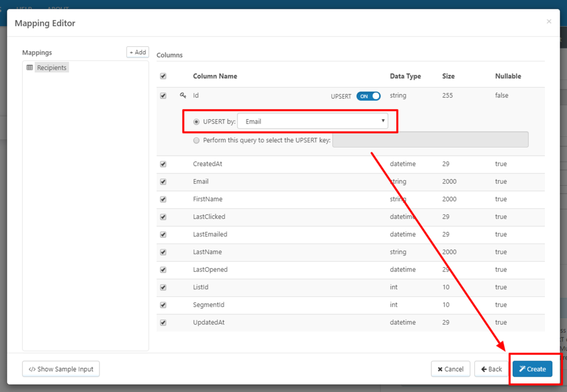This screenshot has width=567, height=392.
Task: Click the key icon beside Id column
Action: (x=183, y=95)
